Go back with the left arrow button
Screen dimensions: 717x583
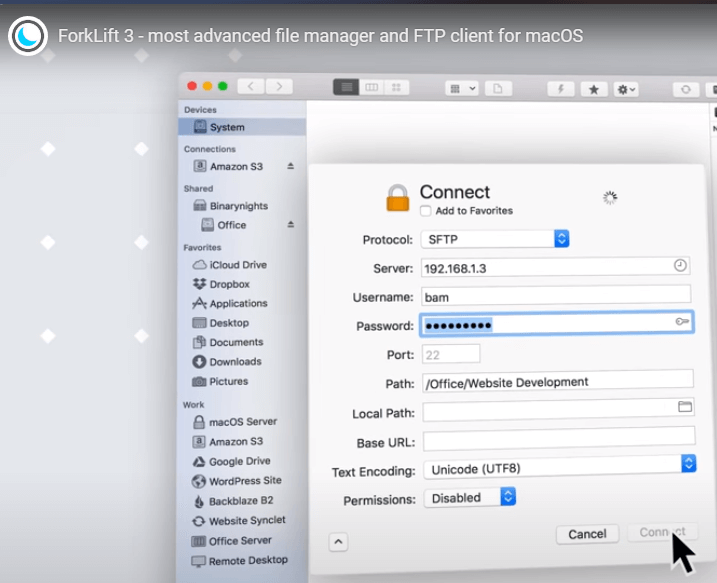tap(251, 86)
